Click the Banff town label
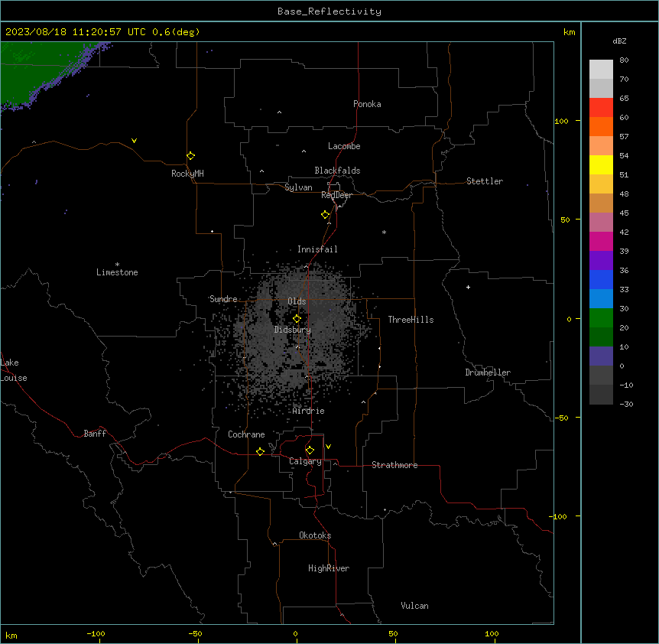 coord(95,434)
